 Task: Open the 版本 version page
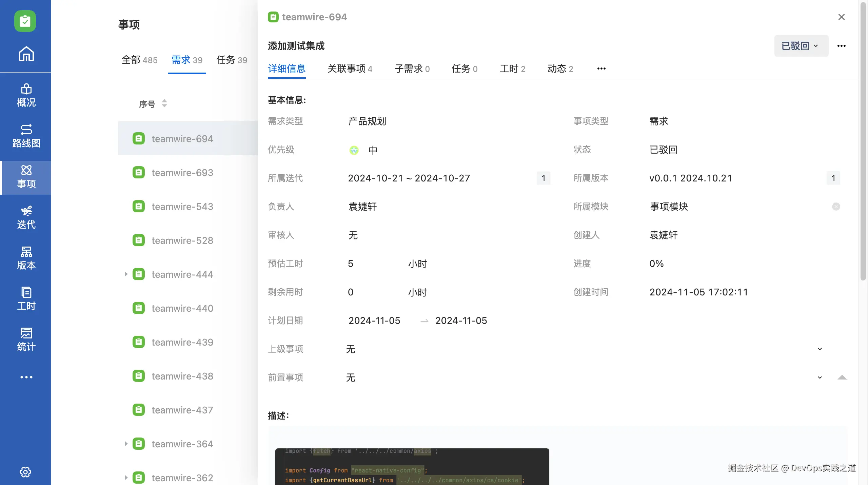pyautogui.click(x=26, y=258)
